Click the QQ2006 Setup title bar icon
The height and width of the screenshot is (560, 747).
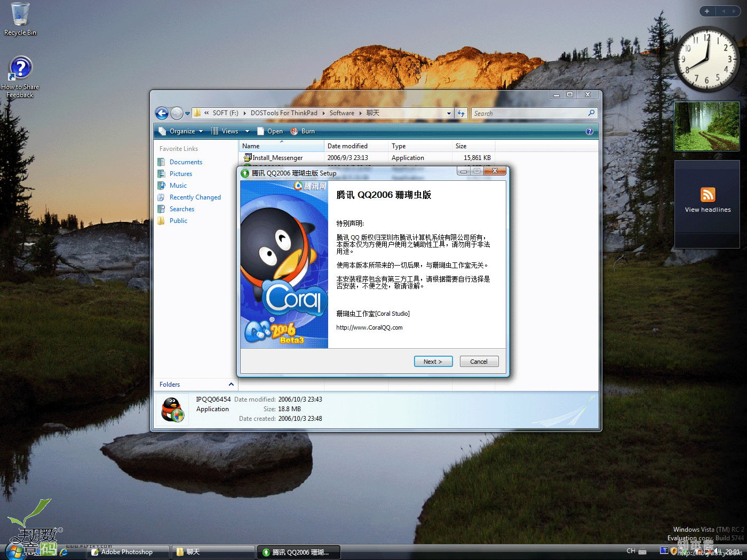[x=245, y=173]
